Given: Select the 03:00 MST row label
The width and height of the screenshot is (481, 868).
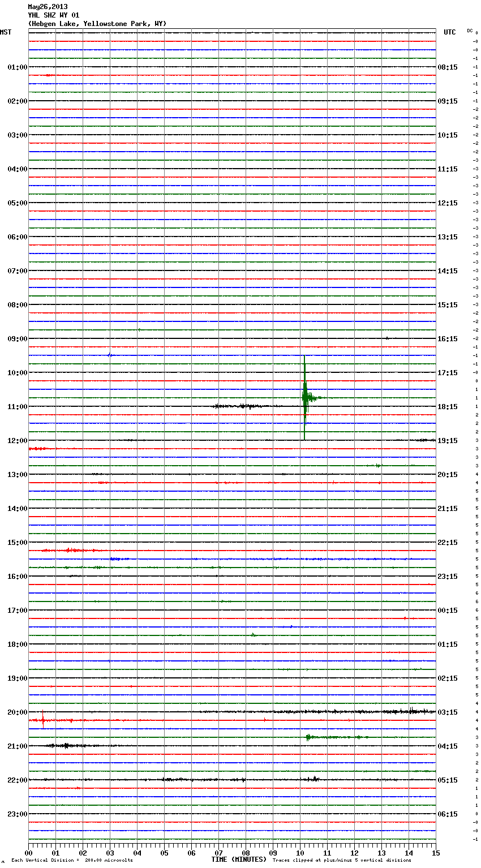Looking at the screenshot, I should tap(18, 135).
